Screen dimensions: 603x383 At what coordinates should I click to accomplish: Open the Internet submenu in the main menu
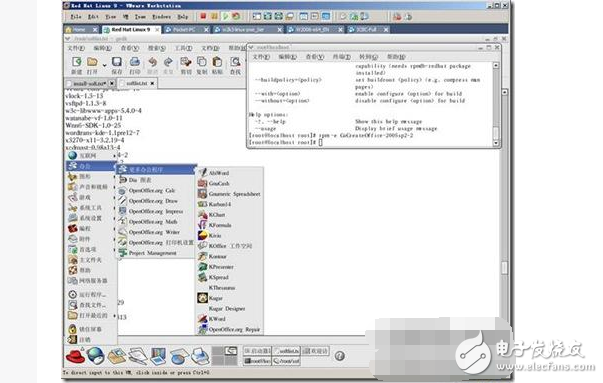92,156
